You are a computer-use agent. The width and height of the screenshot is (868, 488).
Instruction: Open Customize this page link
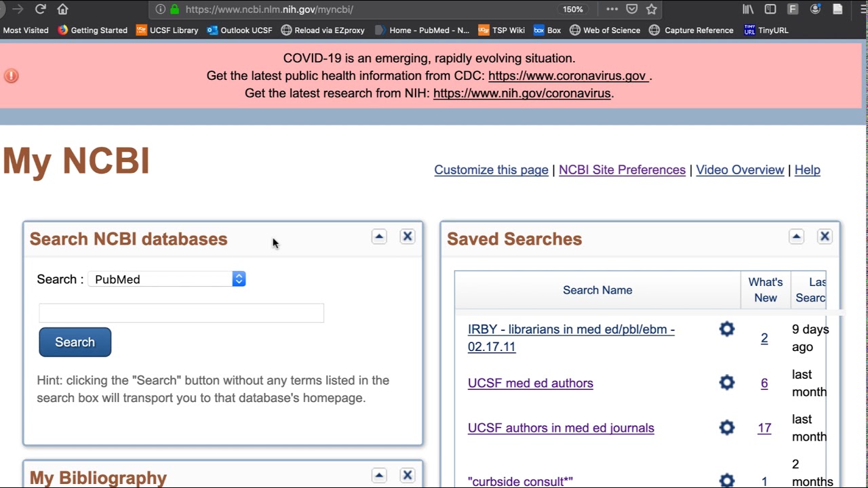(491, 170)
